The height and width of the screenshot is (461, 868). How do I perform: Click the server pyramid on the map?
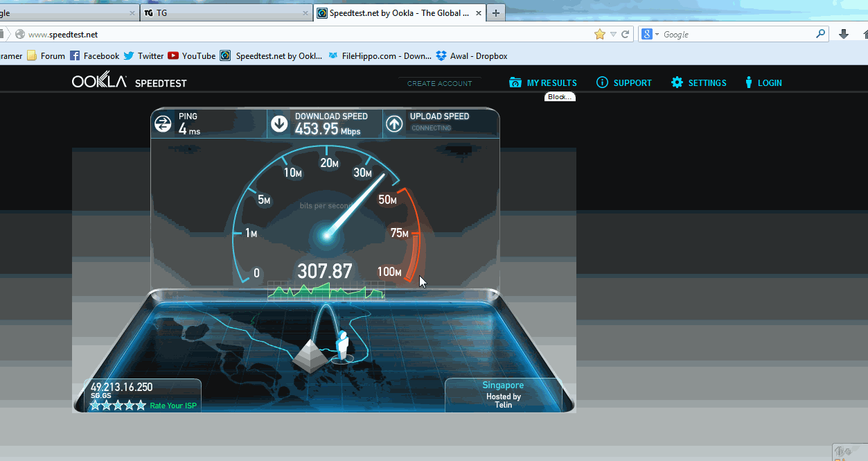click(309, 356)
